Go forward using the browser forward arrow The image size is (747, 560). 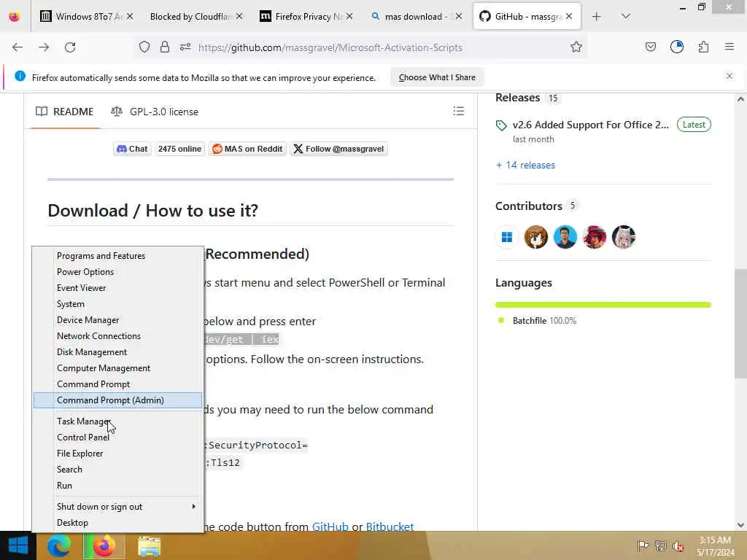click(x=44, y=47)
